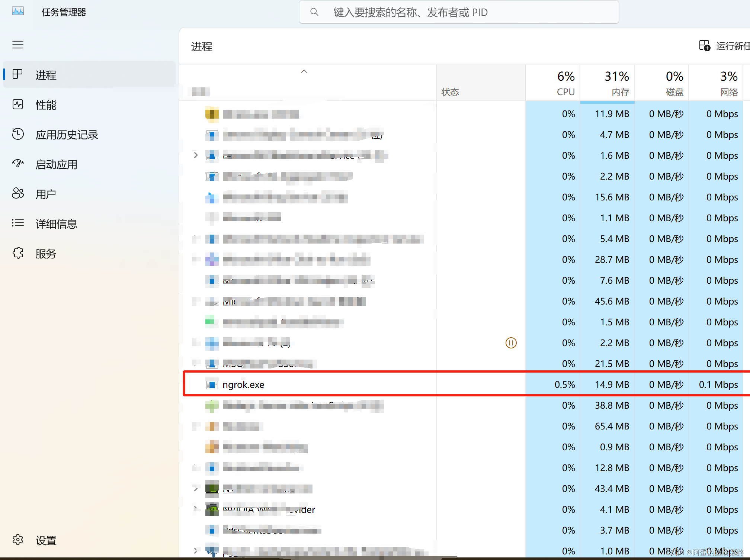Click the run new task icon
Screen dimensions: 750x560
click(x=705, y=46)
